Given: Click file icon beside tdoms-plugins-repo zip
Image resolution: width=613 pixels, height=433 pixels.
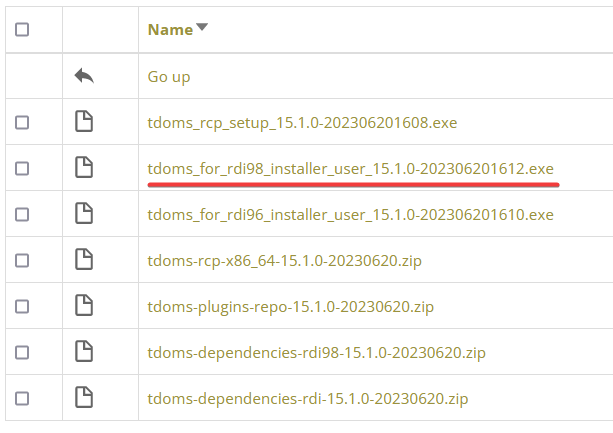Looking at the screenshot, I should pyautogui.click(x=84, y=306).
